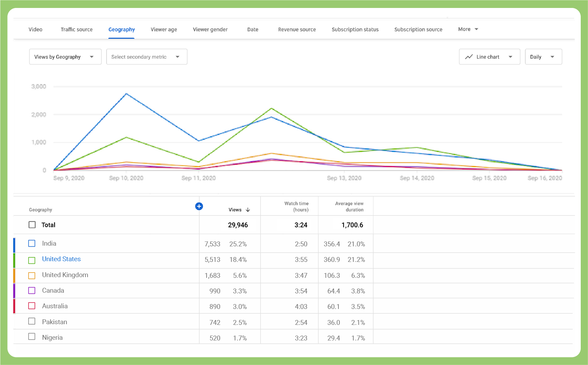This screenshot has height=365, width=588.
Task: Open the Daily interval dropdown
Action: point(543,57)
